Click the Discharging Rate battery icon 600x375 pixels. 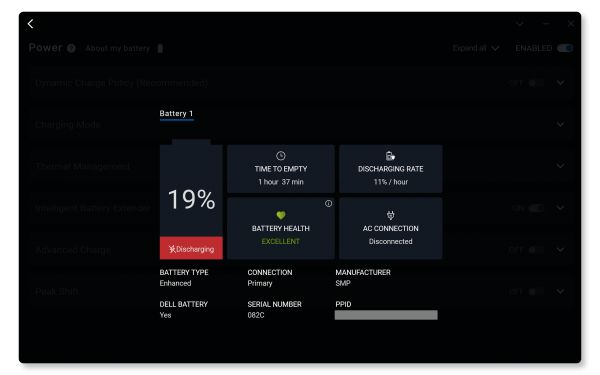click(390, 156)
